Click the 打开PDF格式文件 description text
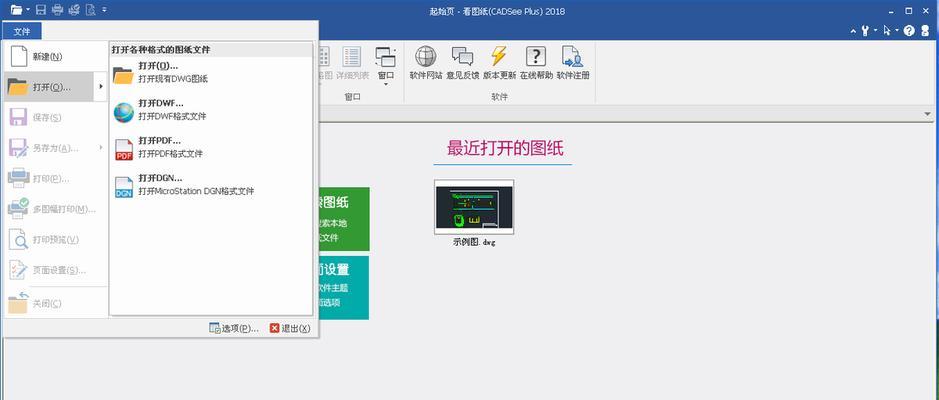 pos(170,154)
